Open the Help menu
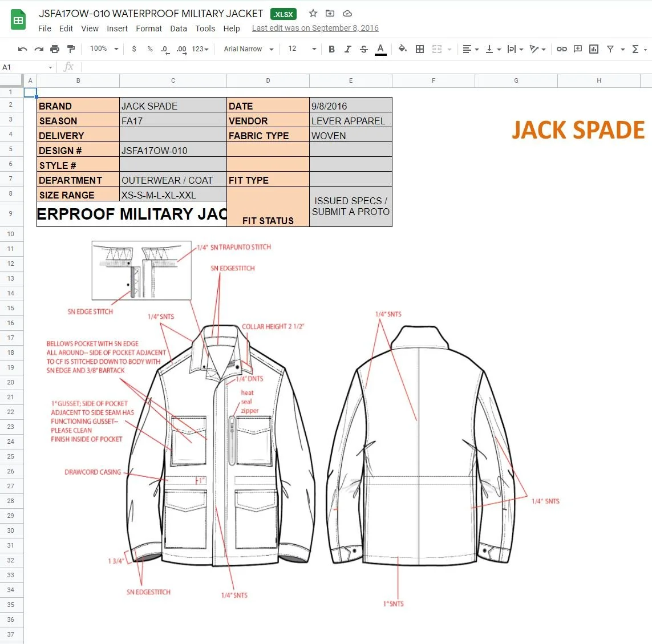The height and width of the screenshot is (644, 652). point(232,29)
